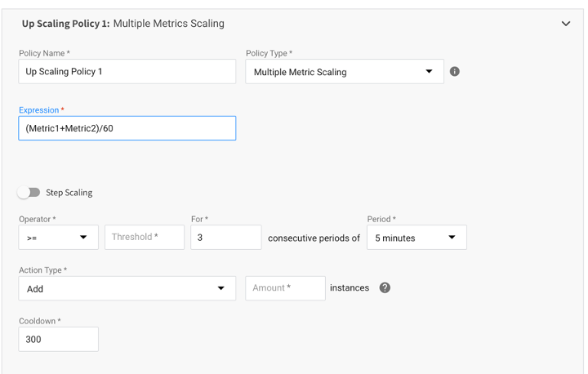
Task: Click the "instances" text after Amount
Action: 350,288
